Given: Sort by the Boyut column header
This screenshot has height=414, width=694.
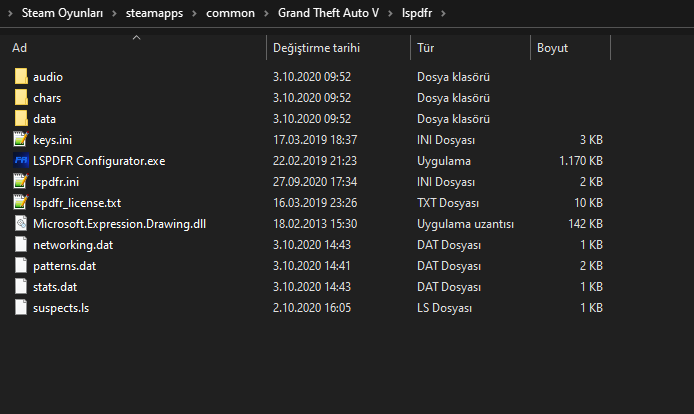Looking at the screenshot, I should click(552, 48).
